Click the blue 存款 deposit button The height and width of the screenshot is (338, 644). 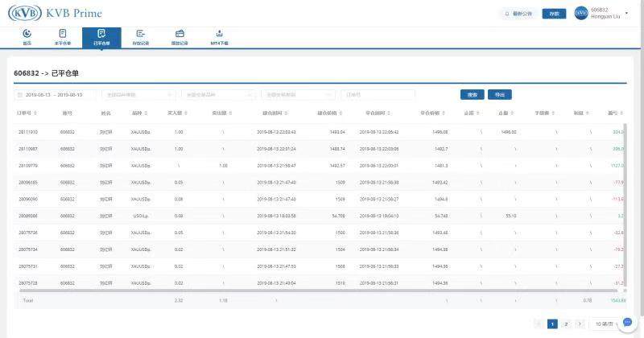(x=552, y=14)
